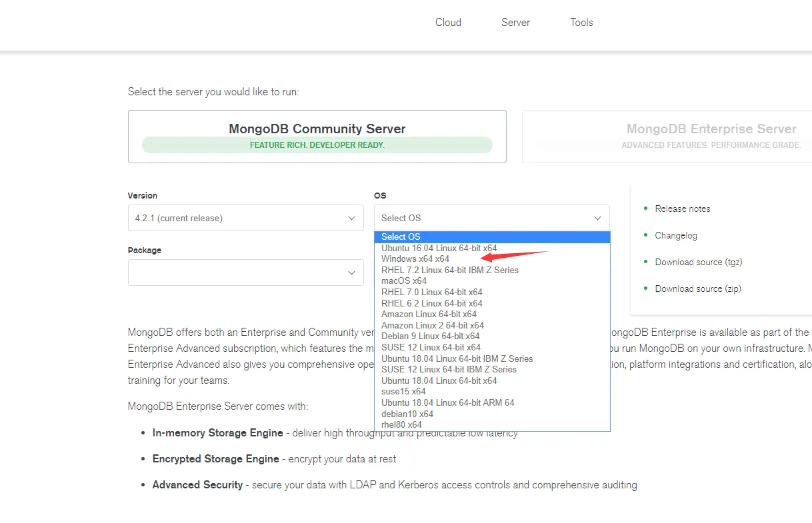
Task: Open the Tools tab
Action: tap(581, 22)
